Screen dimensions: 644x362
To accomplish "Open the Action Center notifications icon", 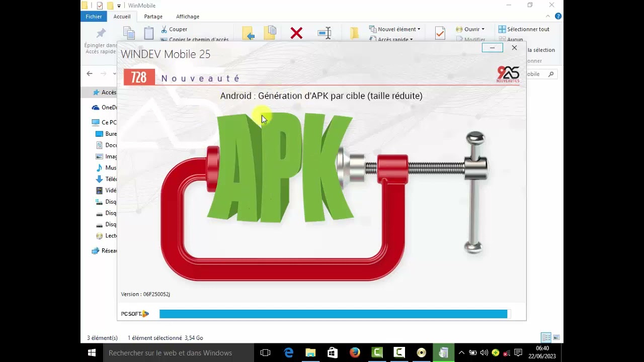I will 518,353.
